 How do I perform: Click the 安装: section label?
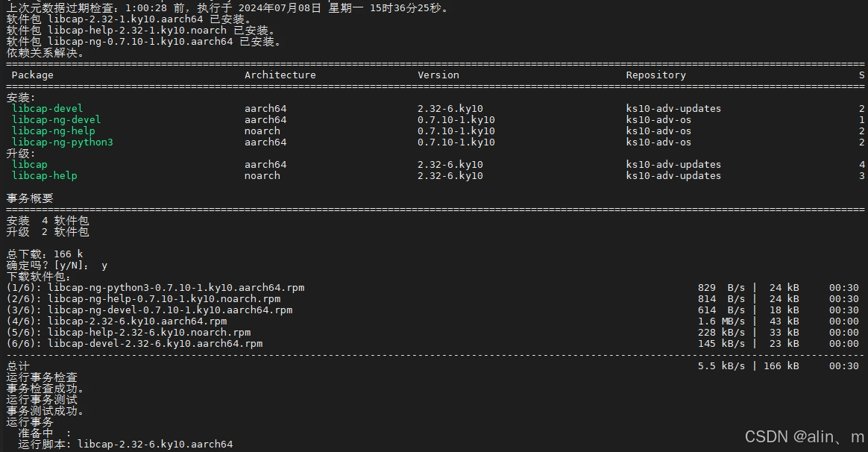pyautogui.click(x=21, y=97)
